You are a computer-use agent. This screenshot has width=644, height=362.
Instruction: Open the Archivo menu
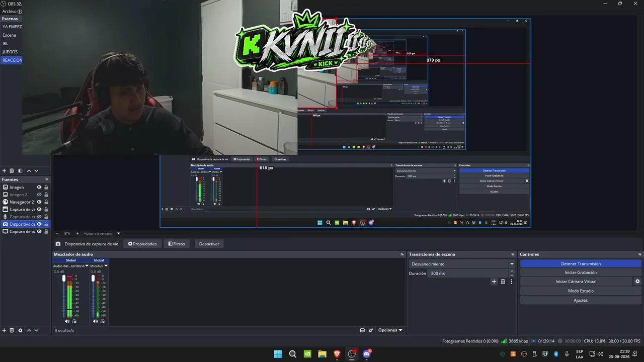point(12,11)
